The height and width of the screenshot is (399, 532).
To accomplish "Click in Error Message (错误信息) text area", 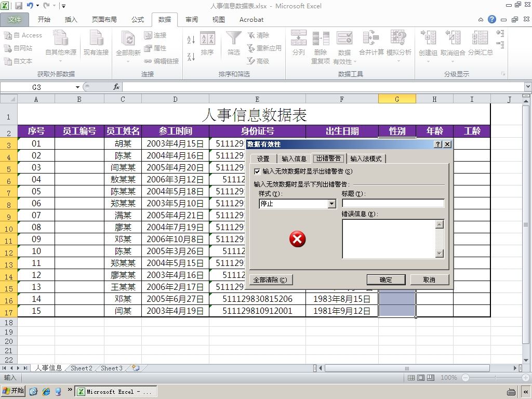I will (x=389, y=239).
